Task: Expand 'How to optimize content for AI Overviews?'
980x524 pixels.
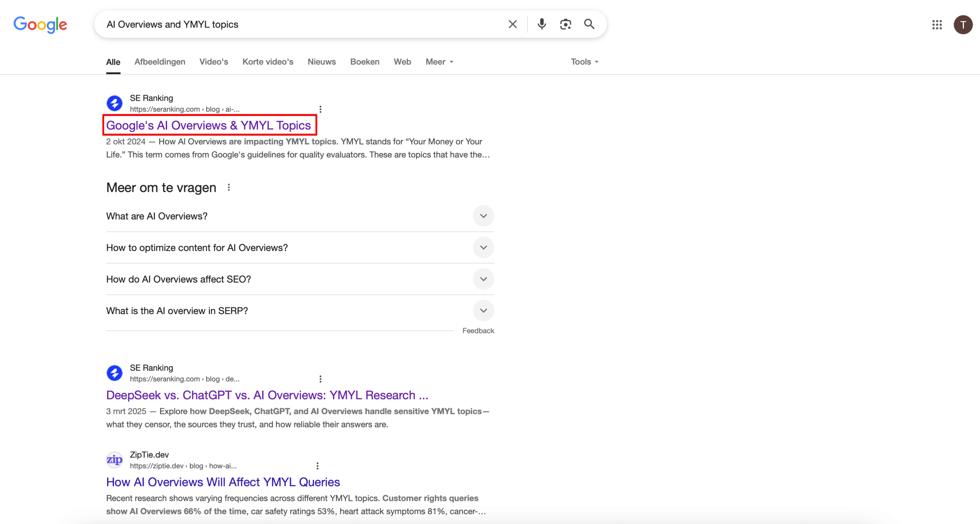Action: pyautogui.click(x=300, y=247)
